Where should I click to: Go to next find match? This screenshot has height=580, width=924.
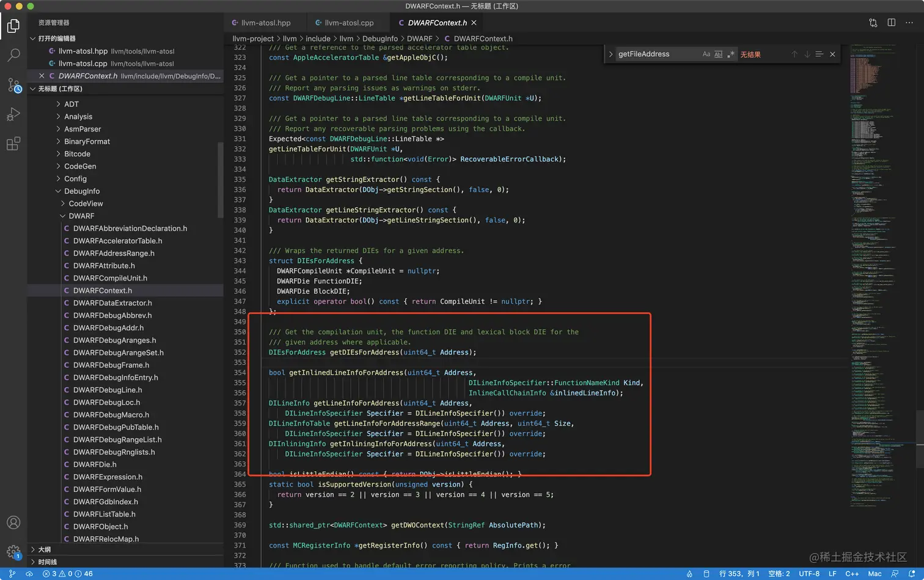click(x=807, y=54)
